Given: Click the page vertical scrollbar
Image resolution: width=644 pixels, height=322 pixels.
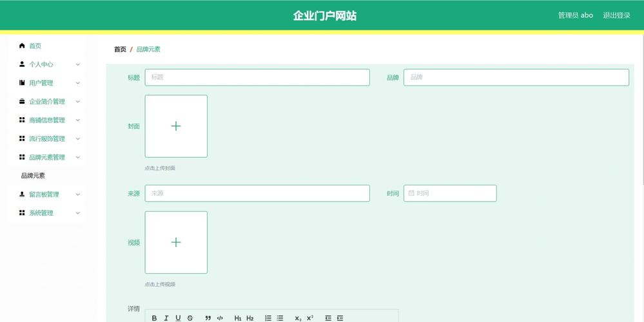Looking at the screenshot, I should point(642,111).
